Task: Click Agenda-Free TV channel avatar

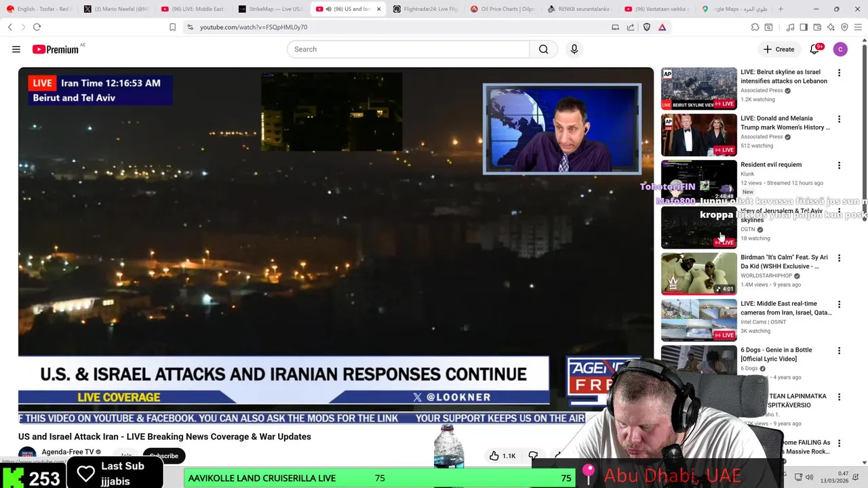Action: [27, 455]
